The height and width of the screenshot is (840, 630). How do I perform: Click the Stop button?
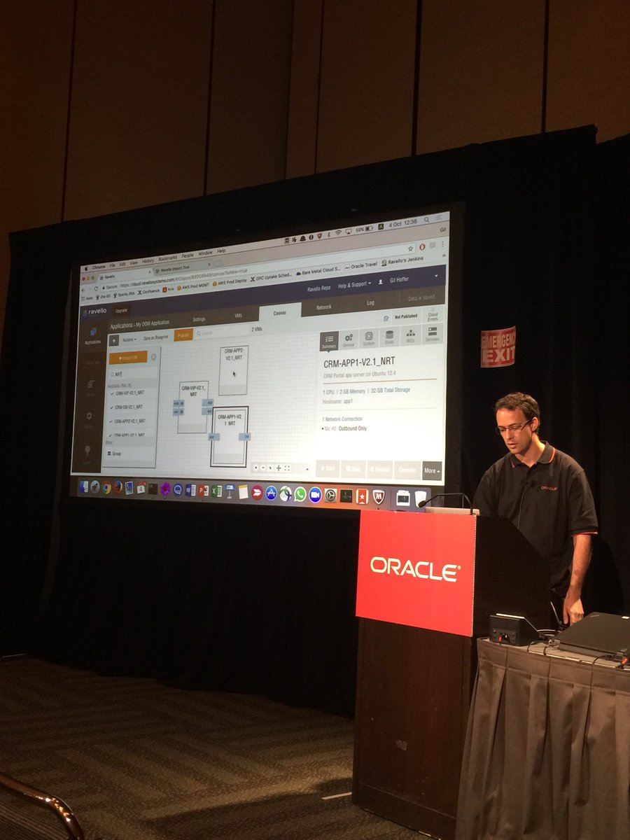353,469
